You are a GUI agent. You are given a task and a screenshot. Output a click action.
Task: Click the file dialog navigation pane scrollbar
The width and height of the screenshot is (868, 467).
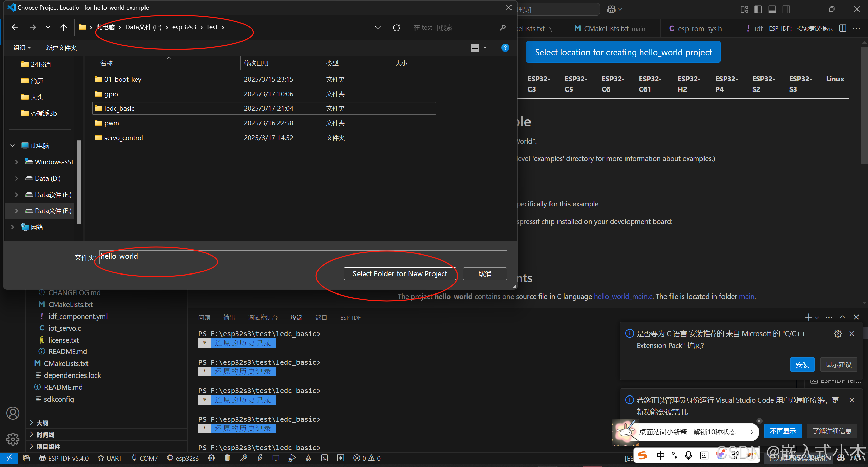(79, 182)
